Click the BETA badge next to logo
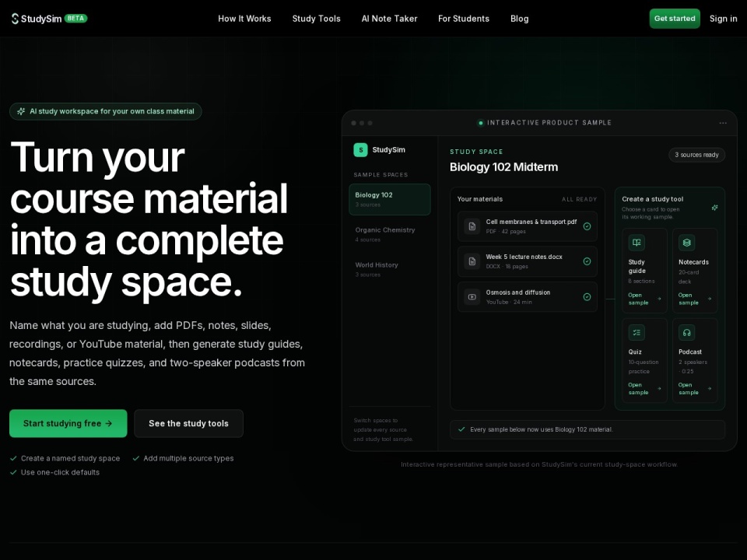Viewport: 747px width, 560px height. click(75, 18)
